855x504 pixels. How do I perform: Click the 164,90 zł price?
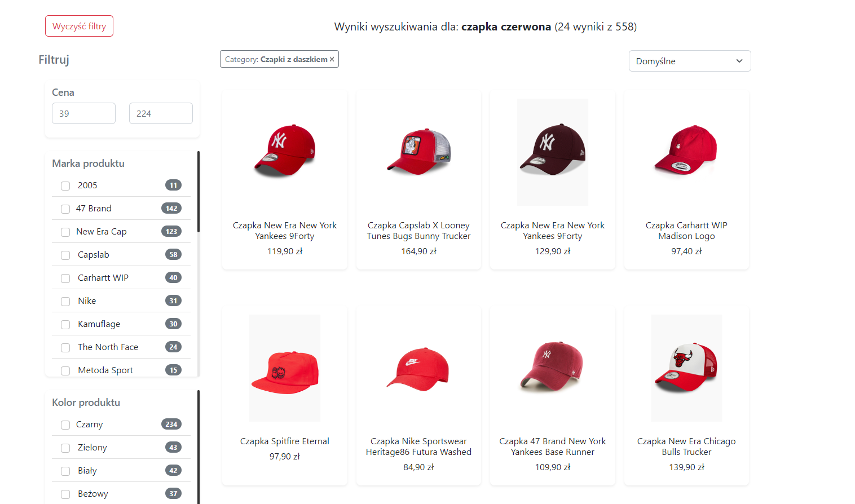[x=418, y=251]
